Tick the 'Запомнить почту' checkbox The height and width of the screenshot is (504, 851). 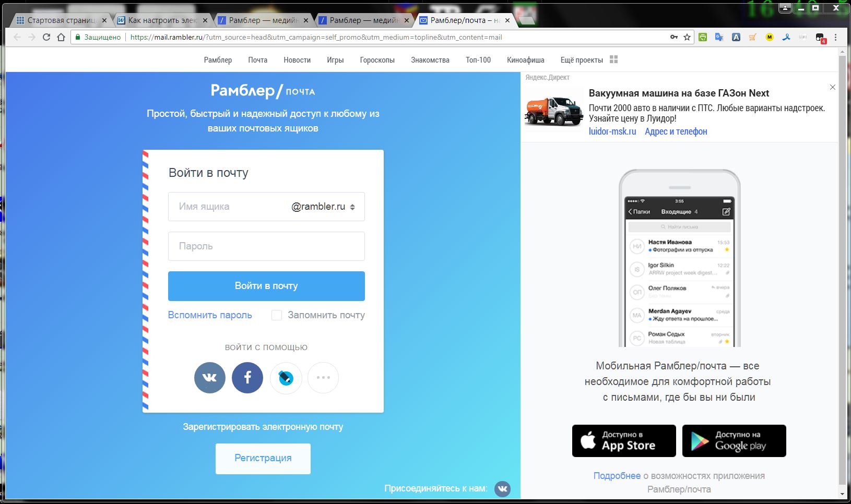click(277, 315)
